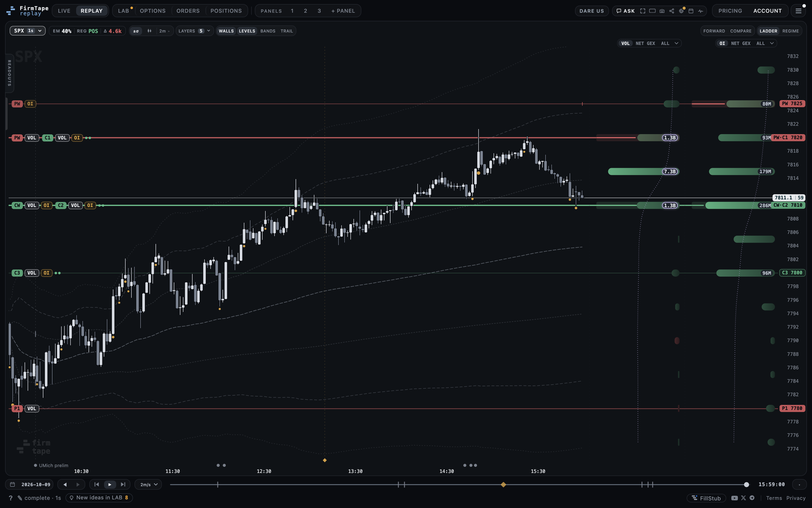Open the POSITIONS tab
812x508 pixels.
(x=226, y=11)
